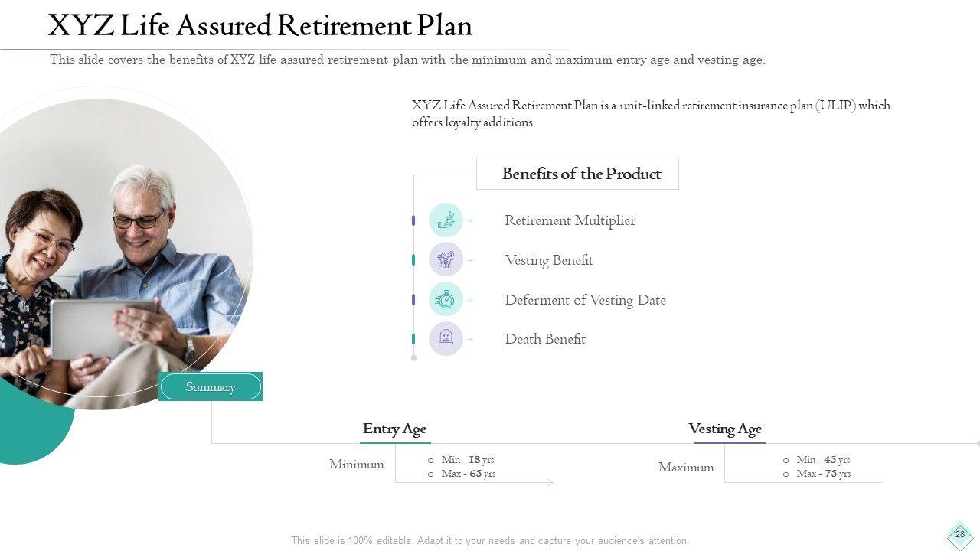Click the Deferment of Vesting Date label
980x551 pixels.
tap(585, 300)
